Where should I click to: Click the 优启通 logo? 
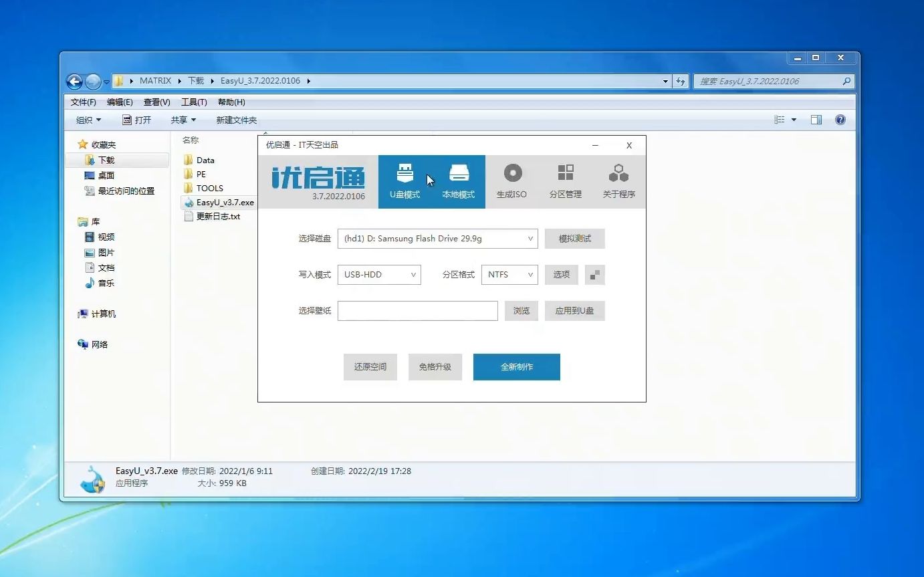click(x=318, y=178)
